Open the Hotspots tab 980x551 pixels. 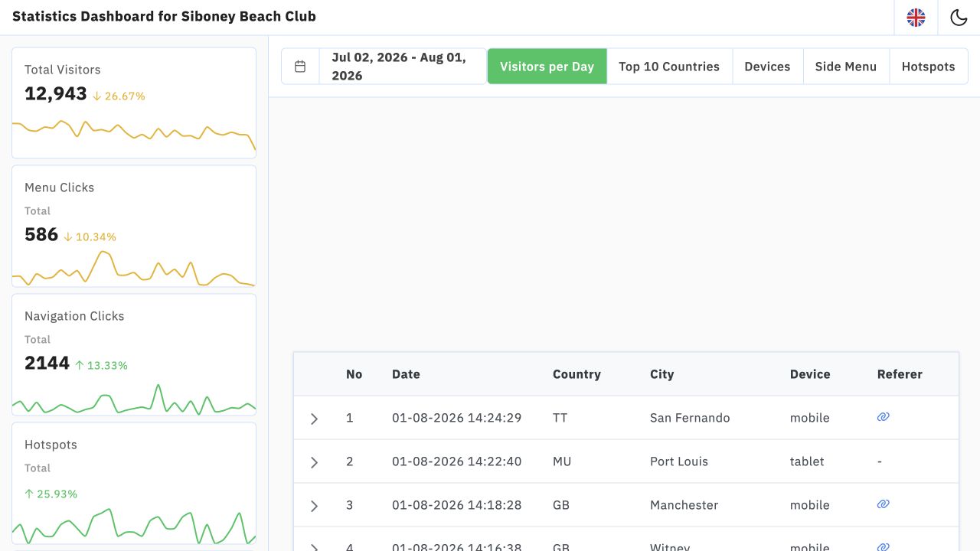(x=928, y=67)
